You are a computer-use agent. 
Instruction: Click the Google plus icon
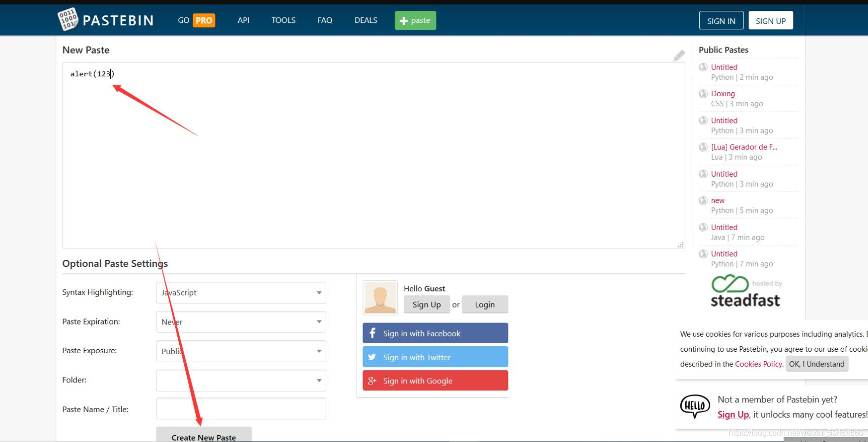[x=372, y=380]
